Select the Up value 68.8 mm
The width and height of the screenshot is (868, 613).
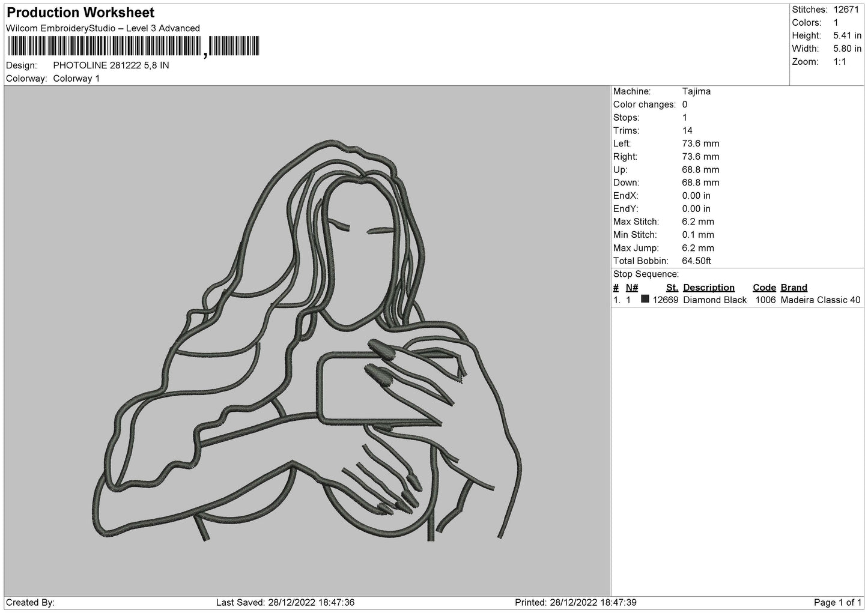700,170
